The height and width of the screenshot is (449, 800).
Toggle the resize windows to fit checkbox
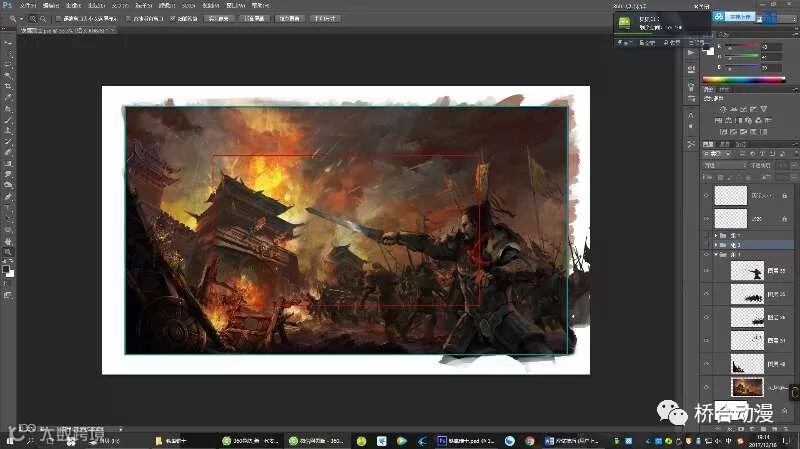tap(59, 19)
